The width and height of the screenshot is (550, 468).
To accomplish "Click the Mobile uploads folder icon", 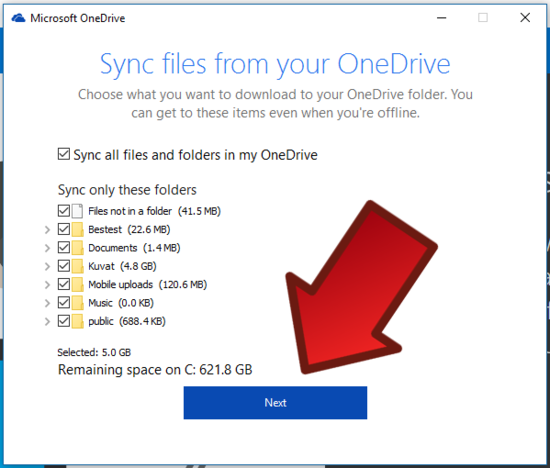I will coord(78,284).
